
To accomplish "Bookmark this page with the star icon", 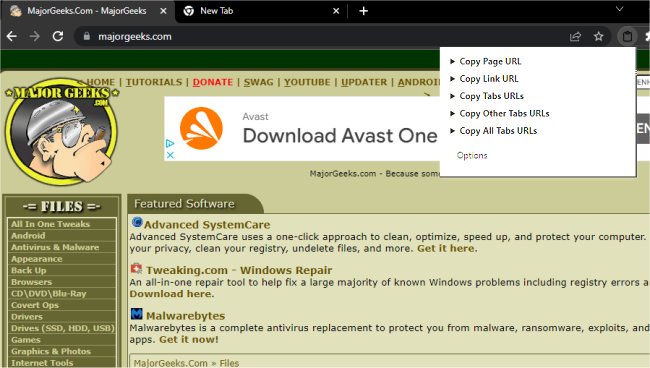I will click(x=598, y=36).
